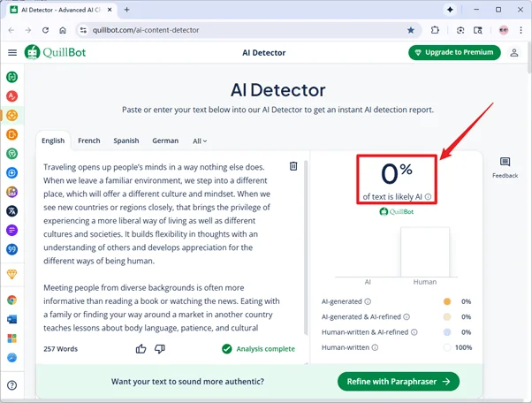532x403 pixels.
Task: Give a thumbs up rating
Action: tap(141, 349)
